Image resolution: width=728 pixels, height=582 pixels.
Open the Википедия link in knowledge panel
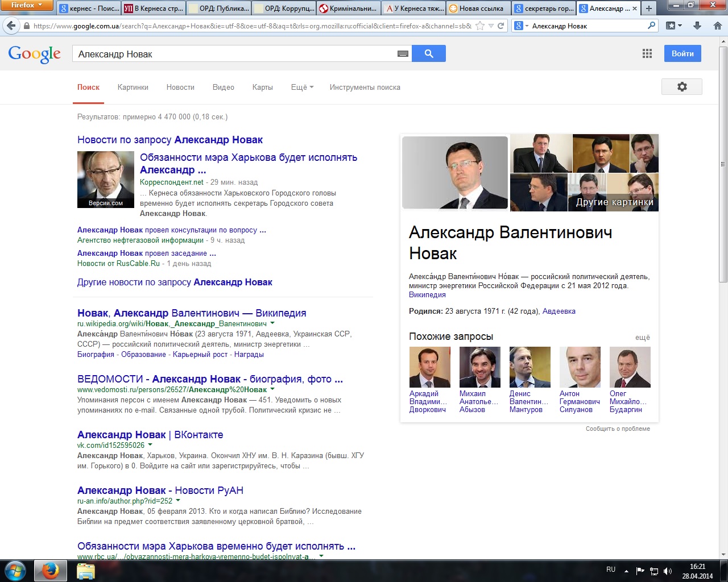(x=427, y=294)
